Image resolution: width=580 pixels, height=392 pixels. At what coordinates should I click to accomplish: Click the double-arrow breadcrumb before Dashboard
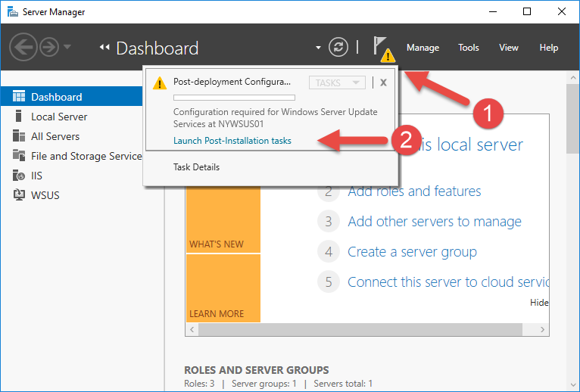(104, 48)
